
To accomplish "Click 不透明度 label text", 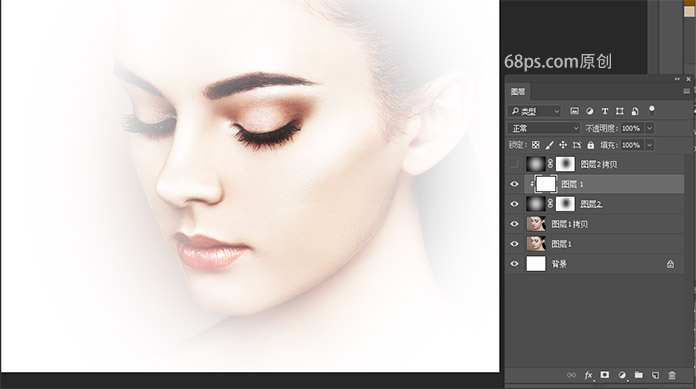I will (x=601, y=128).
